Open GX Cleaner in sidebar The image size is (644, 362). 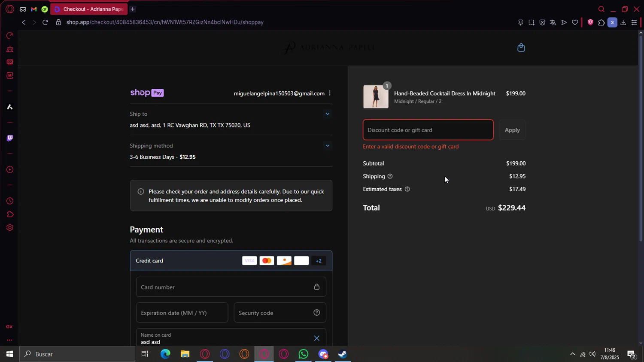[9, 49]
